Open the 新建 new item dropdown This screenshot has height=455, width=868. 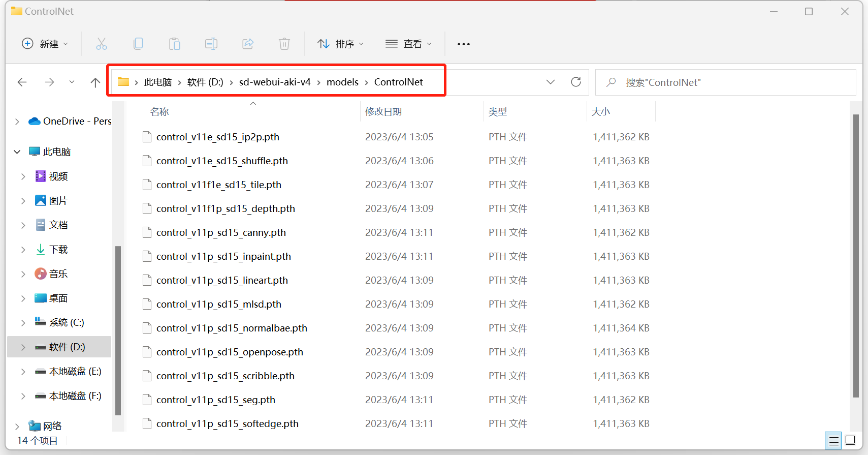coord(45,44)
